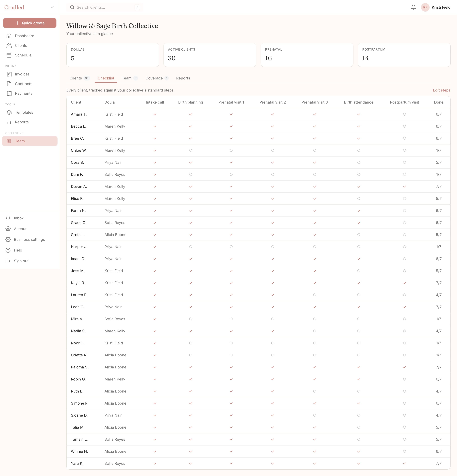457x476 pixels.
Task: Toggle Chloe W. Birth planning step
Action: (191, 150)
